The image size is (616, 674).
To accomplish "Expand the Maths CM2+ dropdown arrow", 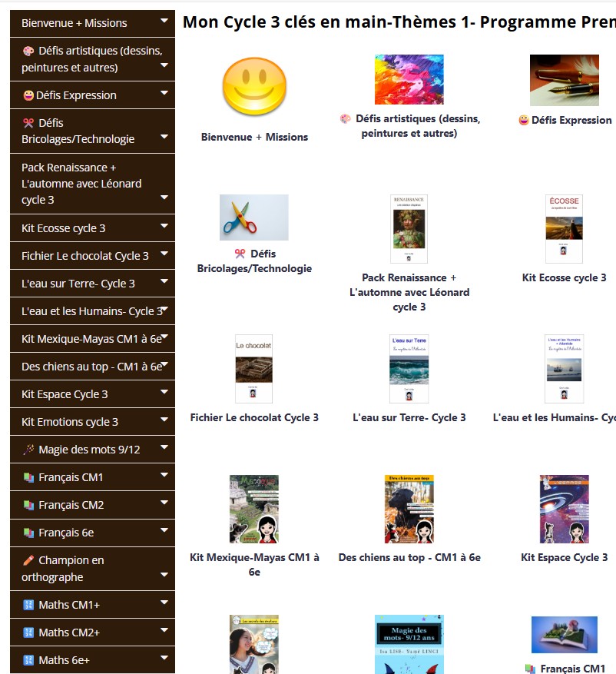I will tap(164, 630).
